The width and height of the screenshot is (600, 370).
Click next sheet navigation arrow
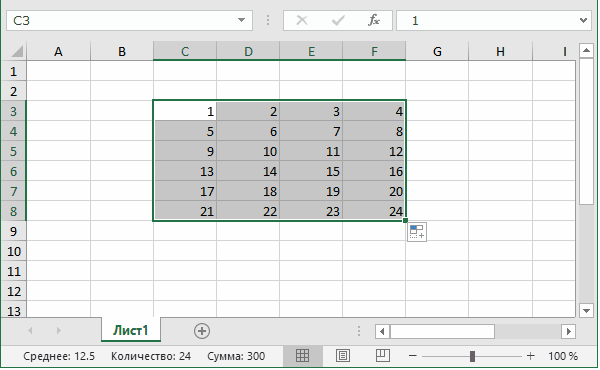[x=58, y=331]
